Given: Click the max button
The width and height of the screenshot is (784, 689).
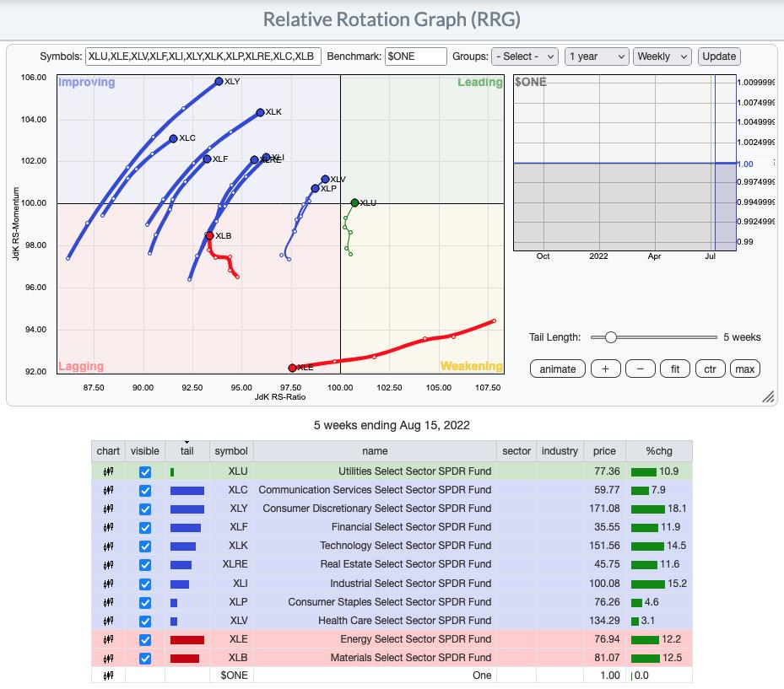Looking at the screenshot, I should coord(745,369).
